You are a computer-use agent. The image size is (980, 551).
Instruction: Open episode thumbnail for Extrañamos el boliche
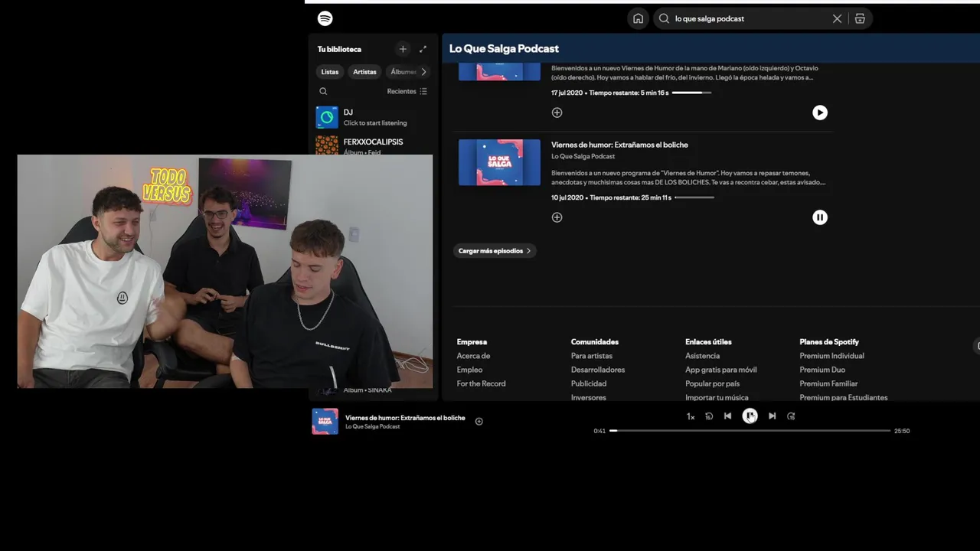(499, 162)
